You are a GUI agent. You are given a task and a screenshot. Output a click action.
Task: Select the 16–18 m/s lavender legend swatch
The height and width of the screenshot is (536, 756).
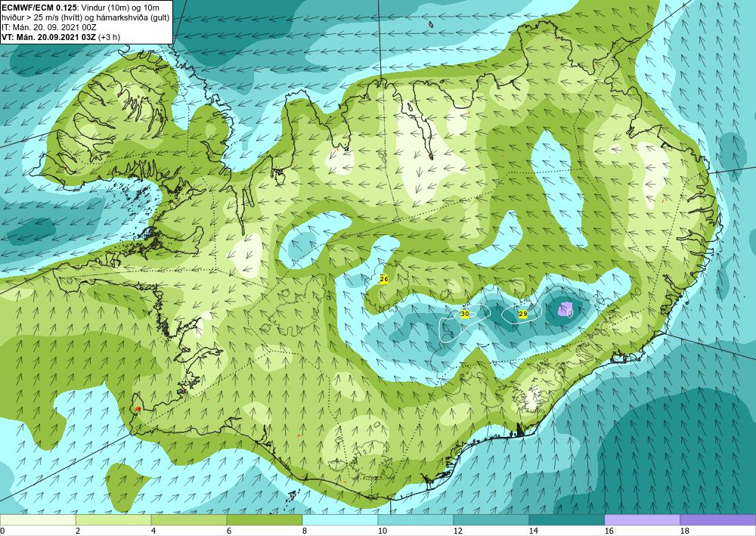(642, 519)
